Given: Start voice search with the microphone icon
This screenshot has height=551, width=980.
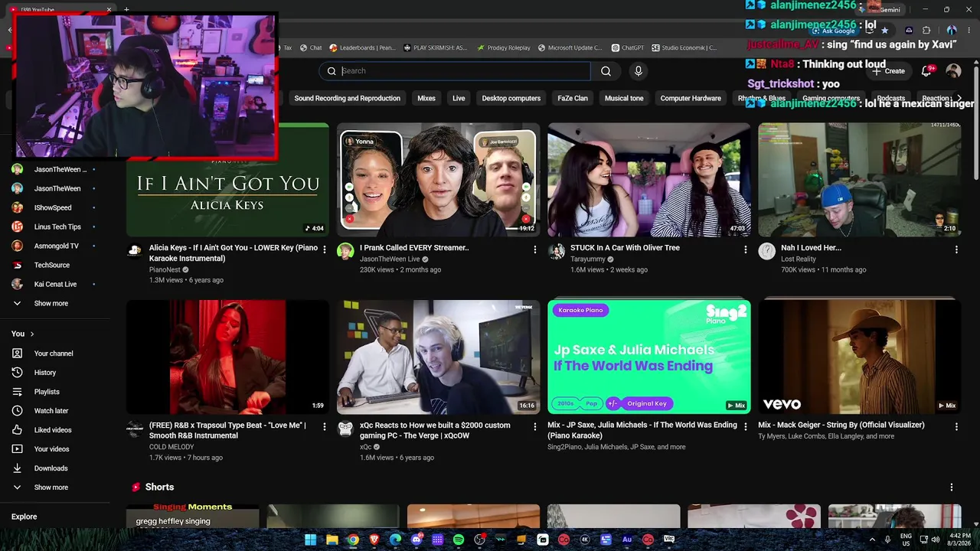Looking at the screenshot, I should tap(639, 71).
